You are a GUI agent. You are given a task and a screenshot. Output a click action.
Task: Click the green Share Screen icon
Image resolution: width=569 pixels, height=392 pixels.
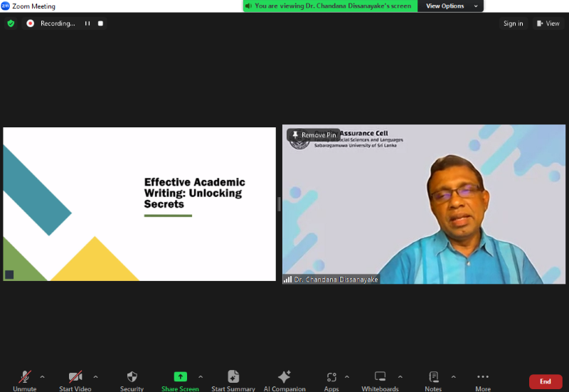pos(180,376)
